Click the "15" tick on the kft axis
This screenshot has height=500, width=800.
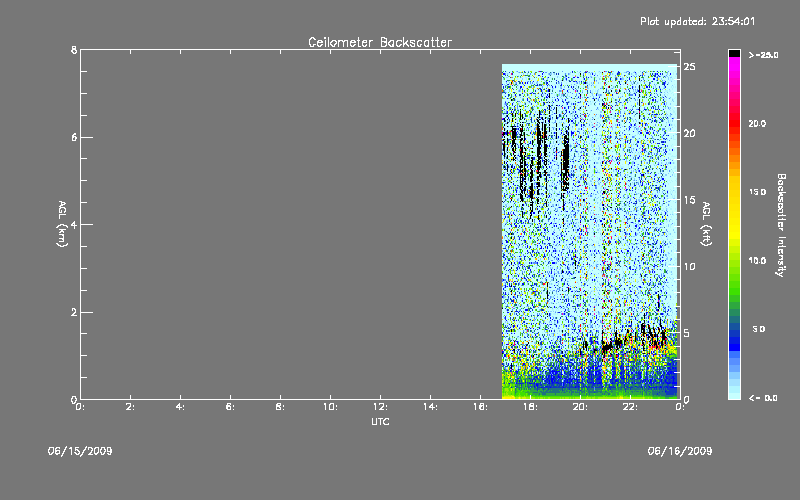click(x=689, y=200)
